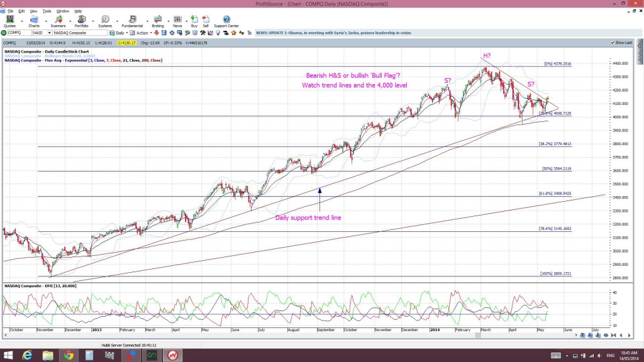The image size is (644, 362).
Task: Open the Windows Start button
Action: [8, 355]
